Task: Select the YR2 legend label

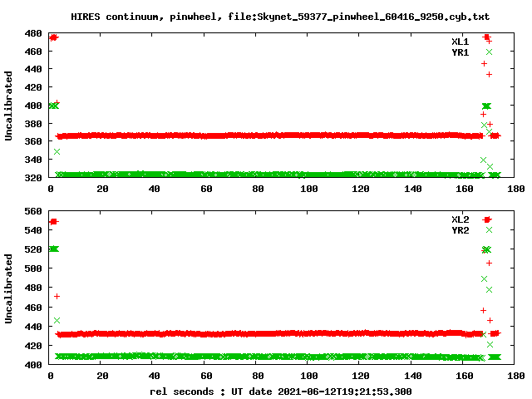Action: [x=460, y=230]
